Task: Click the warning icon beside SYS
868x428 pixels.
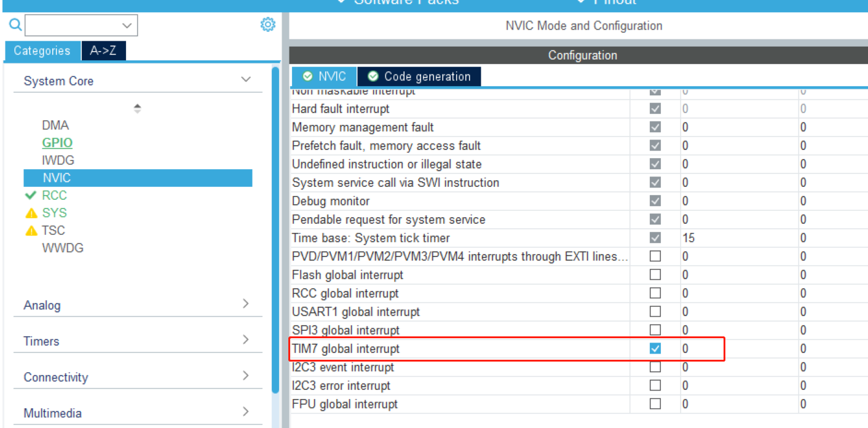Action: tap(31, 213)
